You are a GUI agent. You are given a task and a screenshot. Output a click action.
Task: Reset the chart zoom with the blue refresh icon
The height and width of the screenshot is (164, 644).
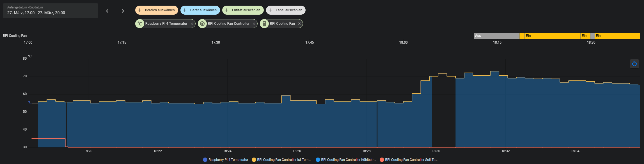click(x=634, y=64)
